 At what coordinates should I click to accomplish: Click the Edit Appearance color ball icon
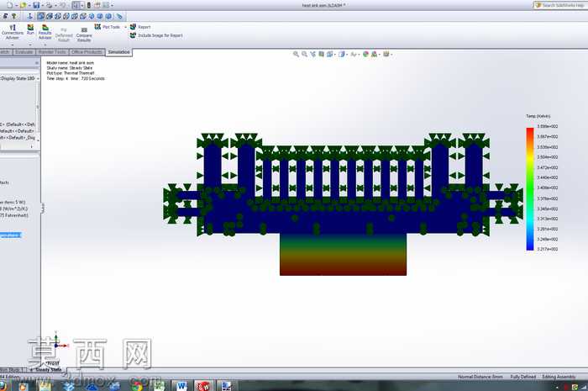365,54
